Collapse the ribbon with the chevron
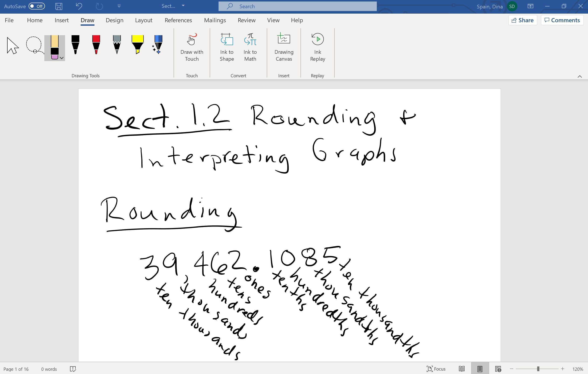The image size is (588, 374). tap(580, 76)
